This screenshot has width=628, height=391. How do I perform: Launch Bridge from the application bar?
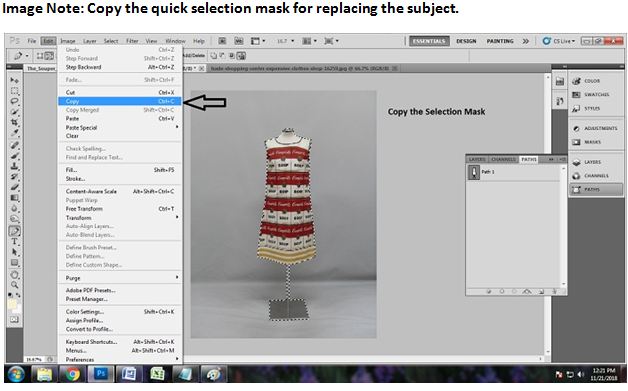pyautogui.click(x=222, y=41)
